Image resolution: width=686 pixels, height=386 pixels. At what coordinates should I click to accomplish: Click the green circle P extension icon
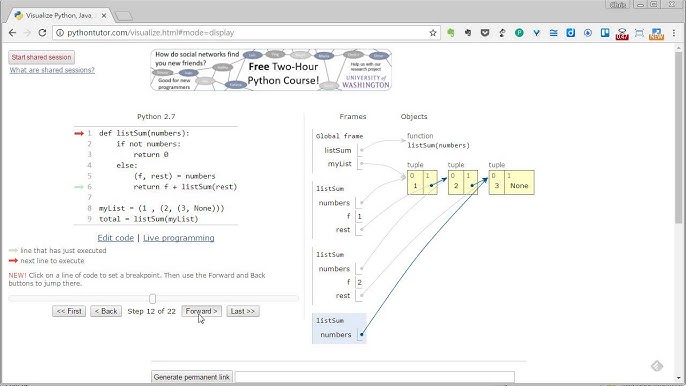point(519,33)
